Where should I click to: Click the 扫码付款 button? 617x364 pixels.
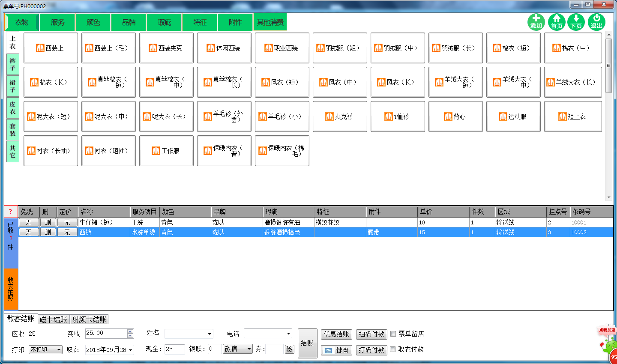(x=371, y=334)
